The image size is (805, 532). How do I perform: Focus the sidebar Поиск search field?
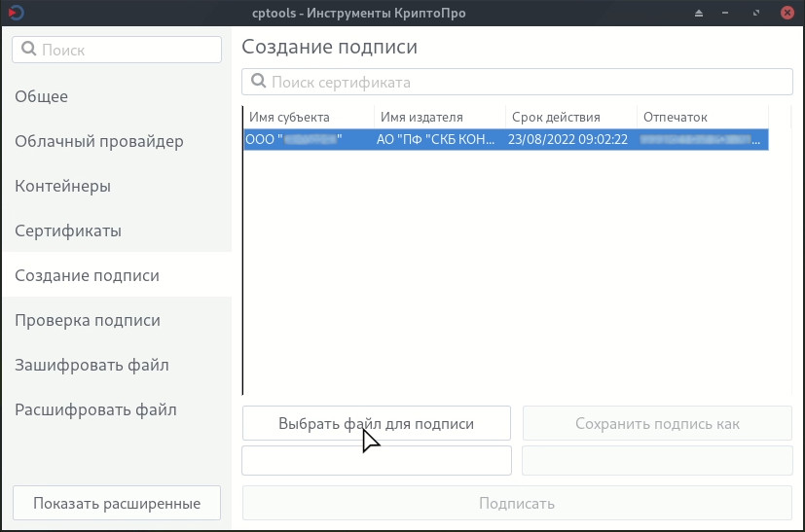117,50
